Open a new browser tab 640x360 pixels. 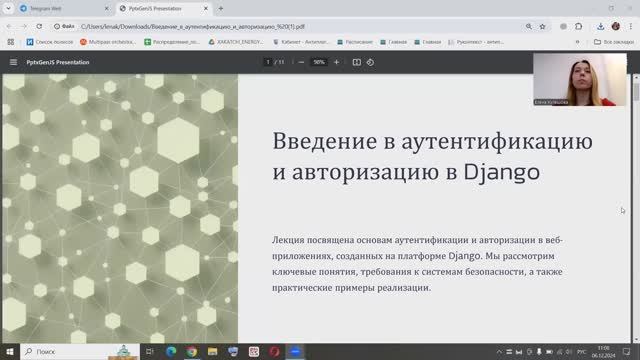(x=220, y=8)
